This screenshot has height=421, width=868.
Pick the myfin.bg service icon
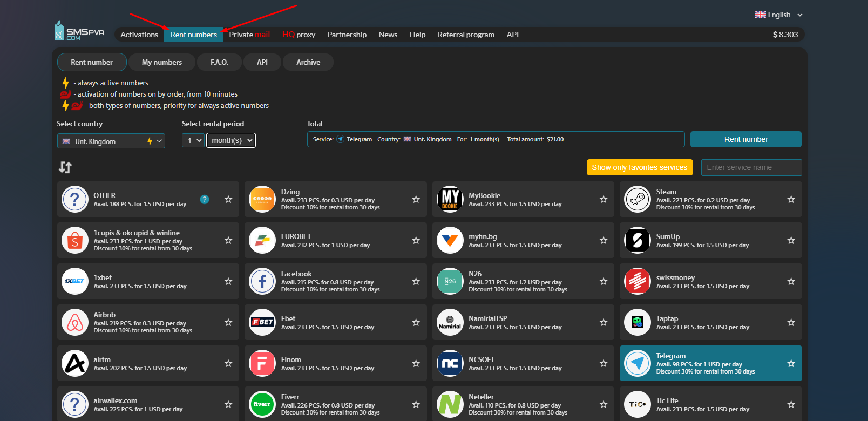click(x=450, y=240)
